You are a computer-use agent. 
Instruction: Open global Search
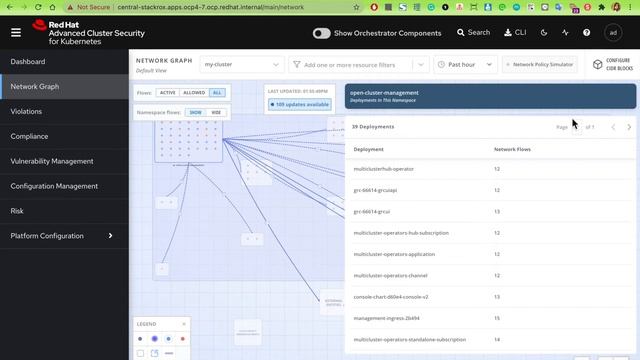pos(473,33)
